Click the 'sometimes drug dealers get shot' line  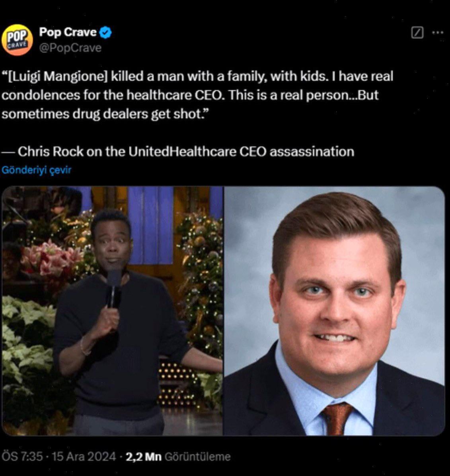(105, 114)
